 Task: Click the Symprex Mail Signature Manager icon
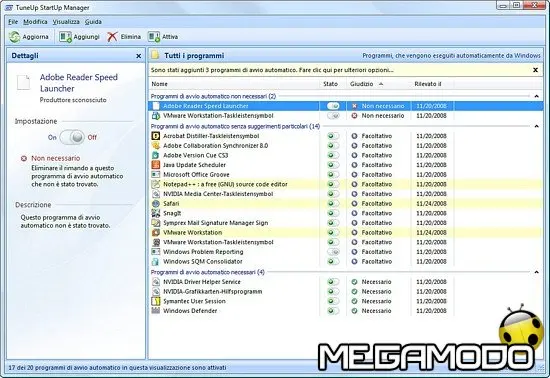pyautogui.click(x=156, y=223)
